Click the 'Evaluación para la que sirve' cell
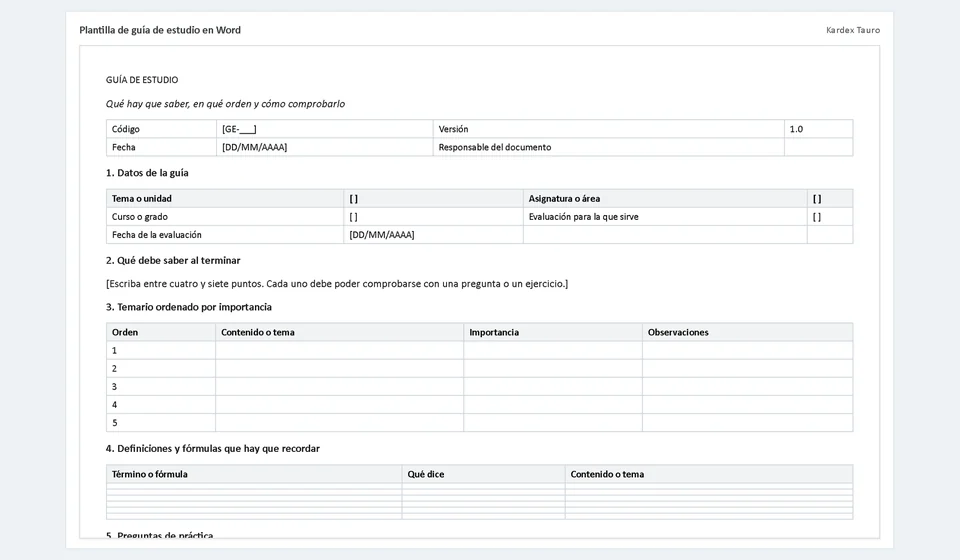Image resolution: width=960 pixels, height=560 pixels. tap(665, 217)
